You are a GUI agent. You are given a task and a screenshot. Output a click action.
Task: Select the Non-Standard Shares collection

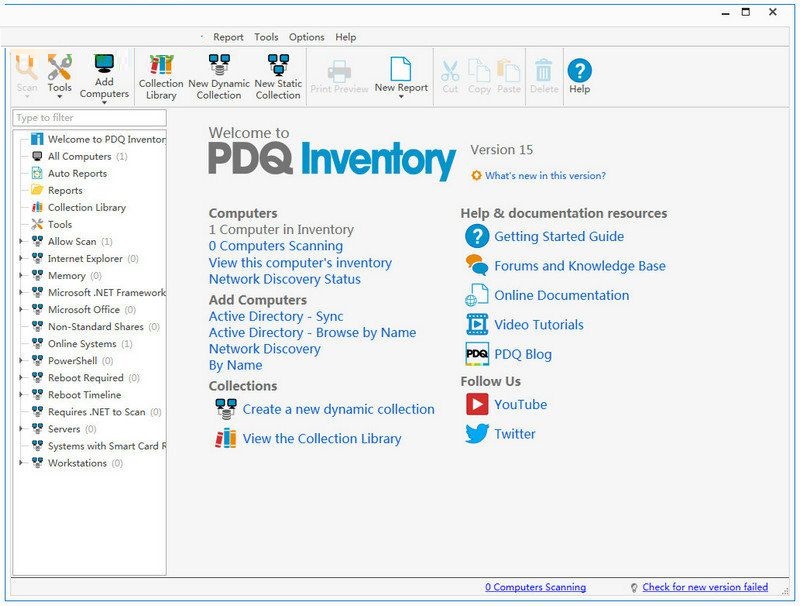pos(95,326)
